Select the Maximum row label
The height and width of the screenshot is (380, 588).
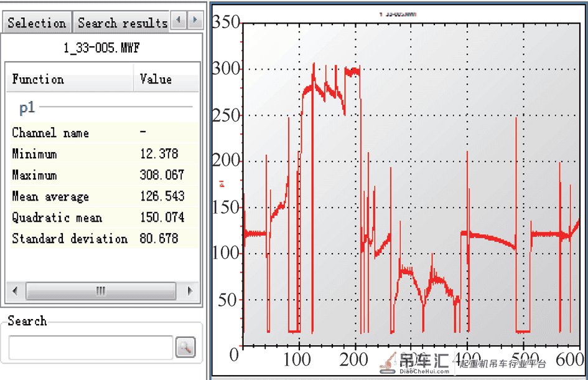34,175
